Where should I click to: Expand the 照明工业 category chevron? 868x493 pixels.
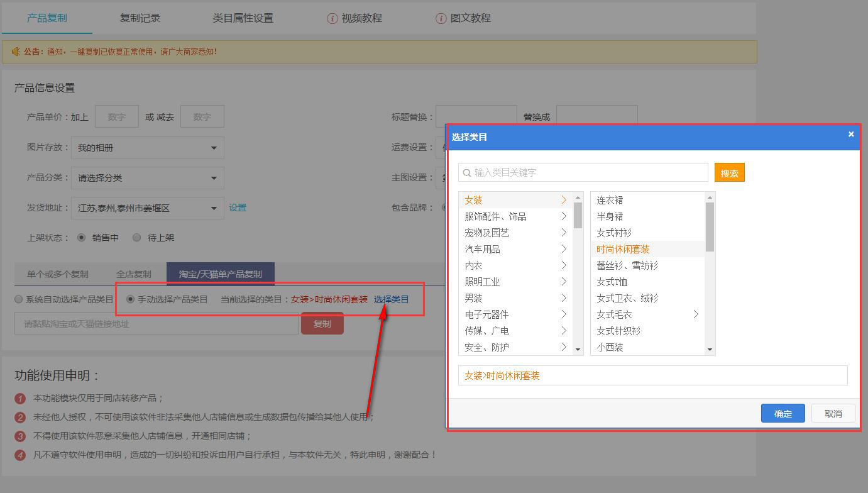pos(564,282)
